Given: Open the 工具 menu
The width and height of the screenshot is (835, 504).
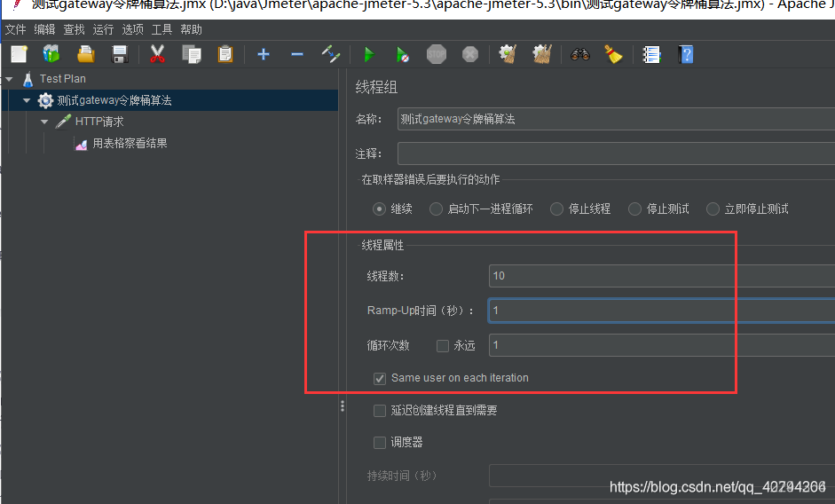Looking at the screenshot, I should [x=161, y=29].
